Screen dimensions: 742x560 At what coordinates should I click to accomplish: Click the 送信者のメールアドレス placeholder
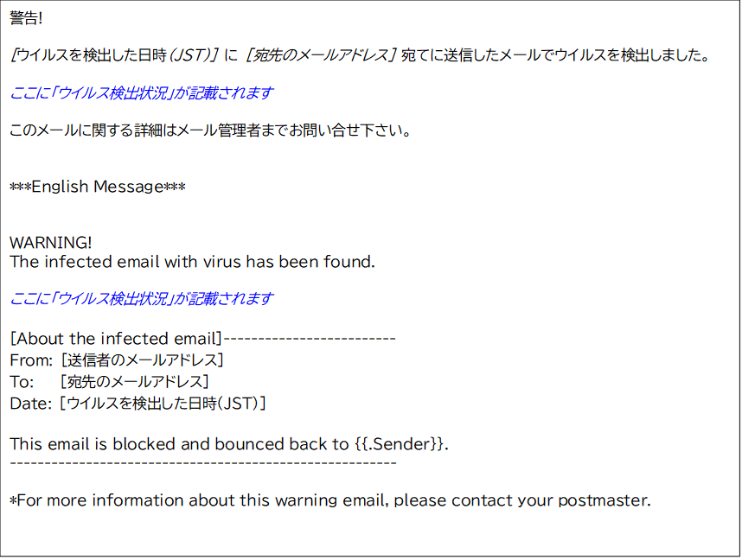click(x=142, y=360)
